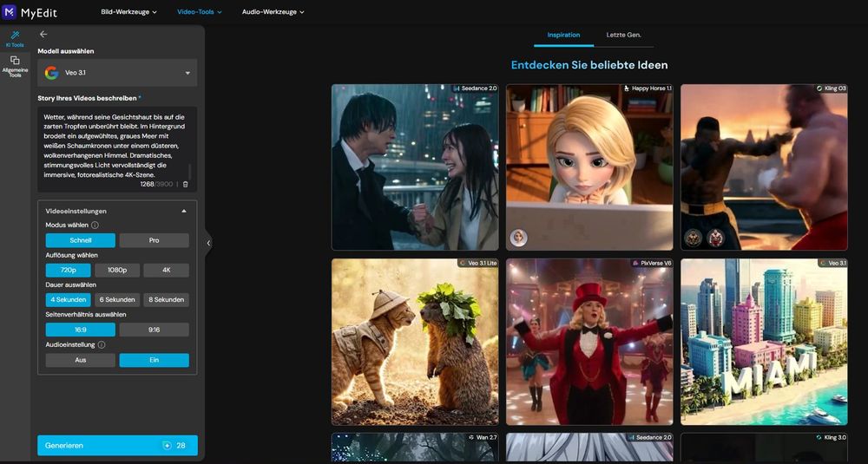
Task: Click the Google logo in model selector
Action: [x=51, y=73]
